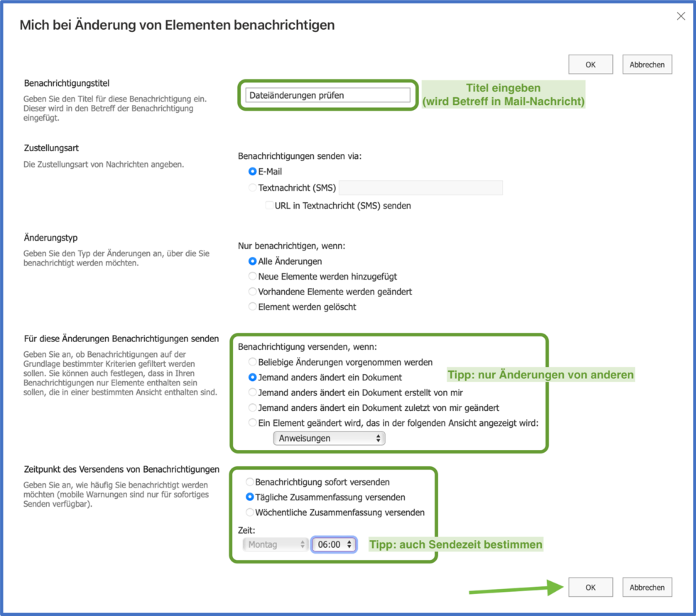Select 'Jemand anders ändert ein Dokument erstellt von mir'
The width and height of the screenshot is (696, 616).
coord(252,392)
